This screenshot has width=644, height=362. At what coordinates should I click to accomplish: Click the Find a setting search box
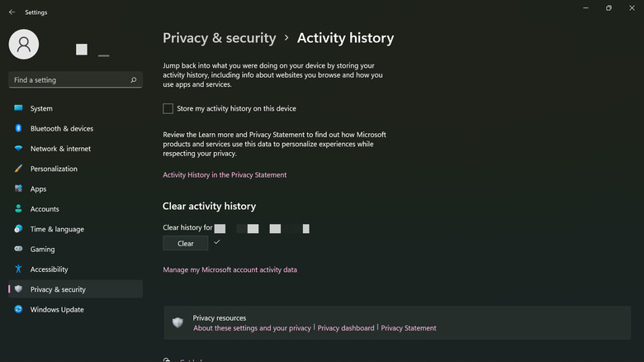(70, 80)
